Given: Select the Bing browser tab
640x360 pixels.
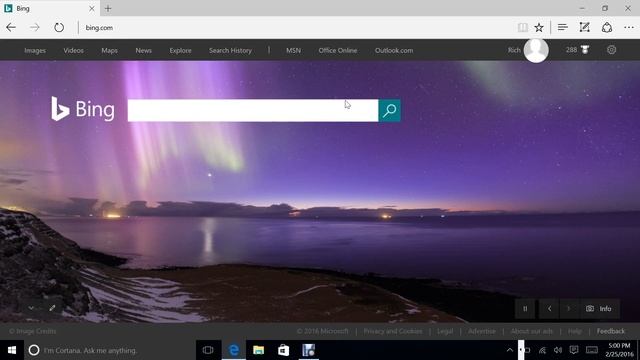Looking at the screenshot, I should (49, 9).
